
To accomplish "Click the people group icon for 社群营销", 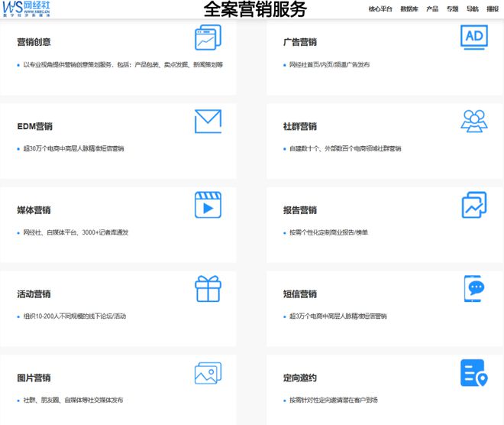I will coord(474,122).
